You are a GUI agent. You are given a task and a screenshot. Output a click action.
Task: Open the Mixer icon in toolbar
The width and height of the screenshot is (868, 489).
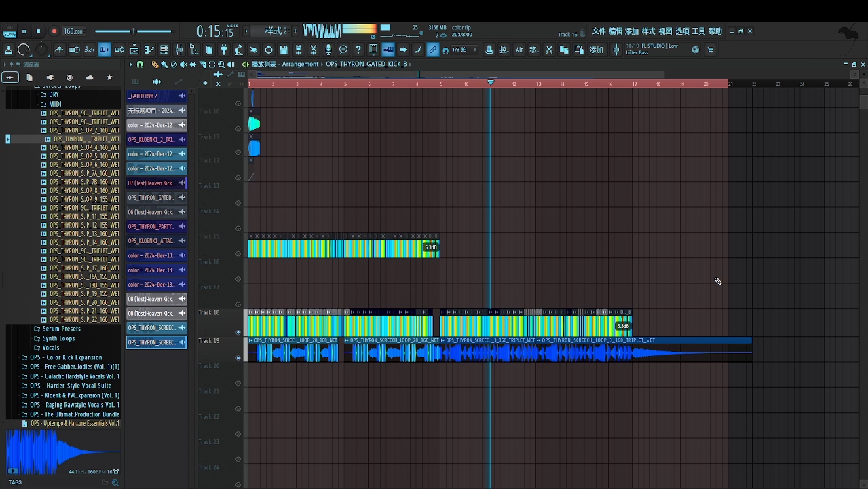coord(179,50)
